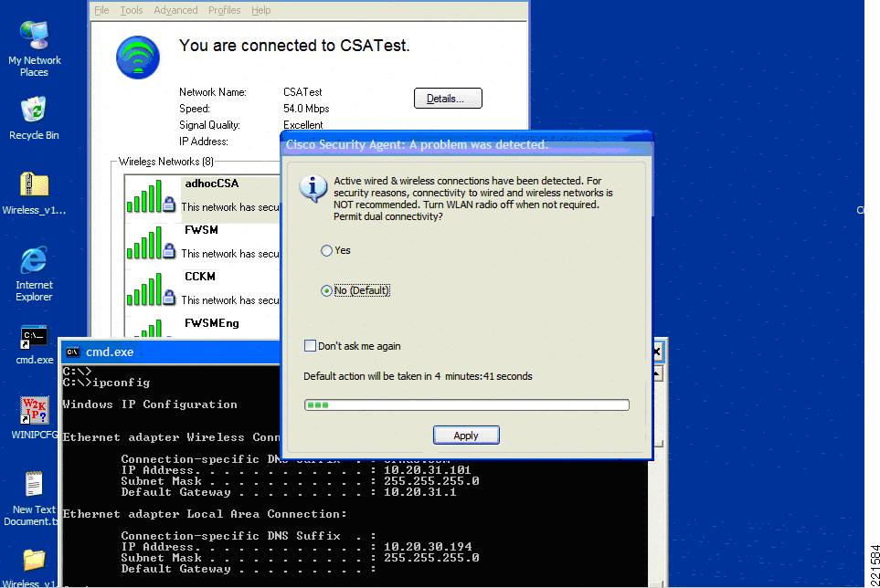Click the cmd.exe title bar icon
880x588 pixels.
pos(72,352)
